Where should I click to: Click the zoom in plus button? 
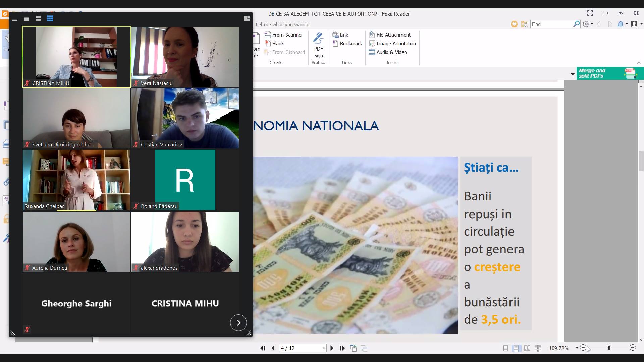633,348
